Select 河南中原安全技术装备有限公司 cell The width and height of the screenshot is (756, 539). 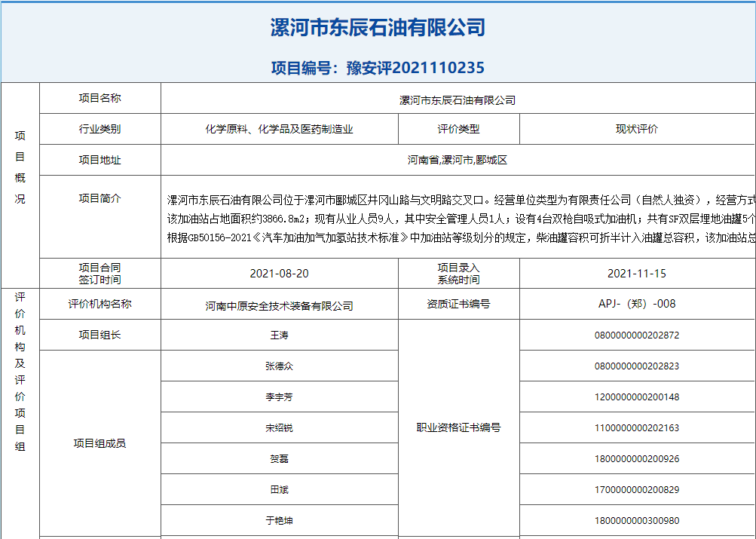[279, 304]
